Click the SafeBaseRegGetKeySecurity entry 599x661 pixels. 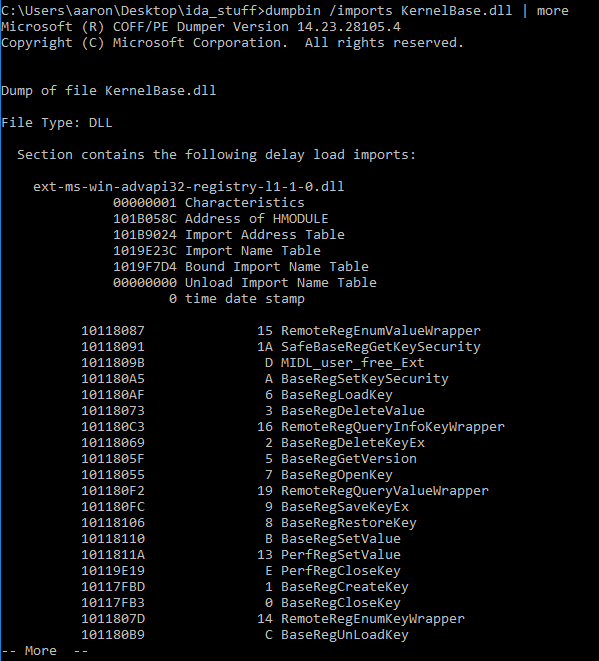point(381,347)
